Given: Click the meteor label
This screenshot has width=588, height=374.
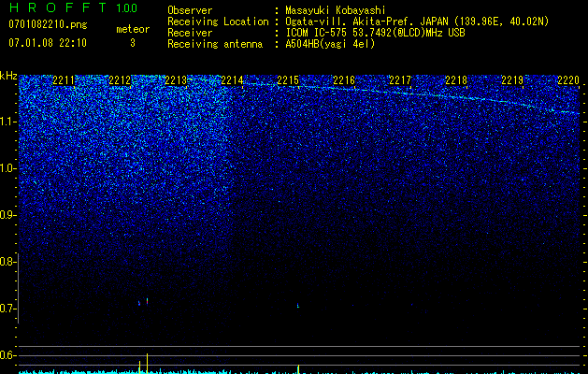Looking at the screenshot, I should (133, 29).
